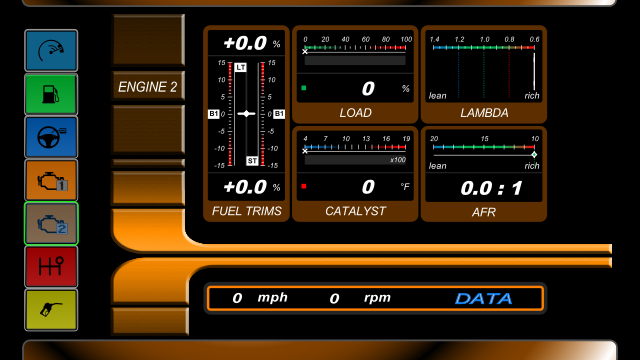Open the red gear shift transmission icon

[51, 267]
